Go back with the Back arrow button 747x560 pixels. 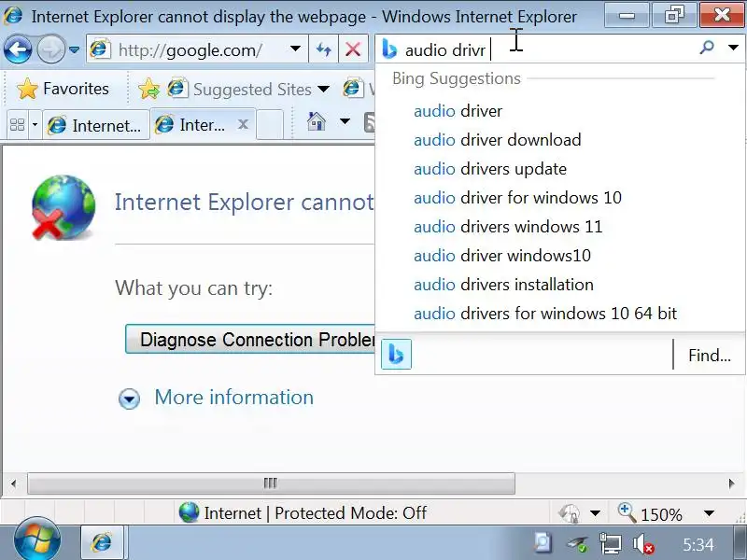click(x=18, y=49)
